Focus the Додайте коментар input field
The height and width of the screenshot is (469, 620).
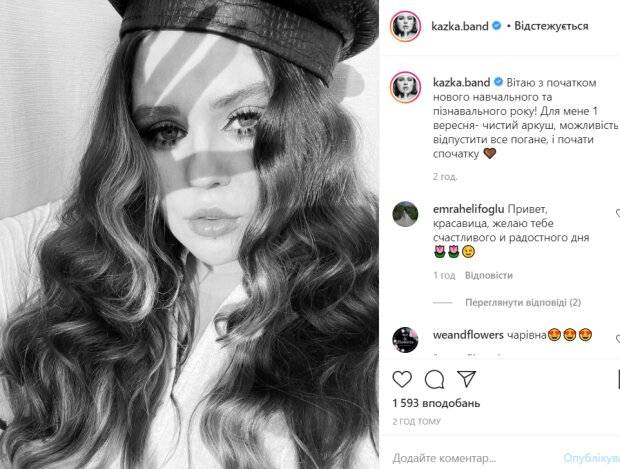click(474, 458)
